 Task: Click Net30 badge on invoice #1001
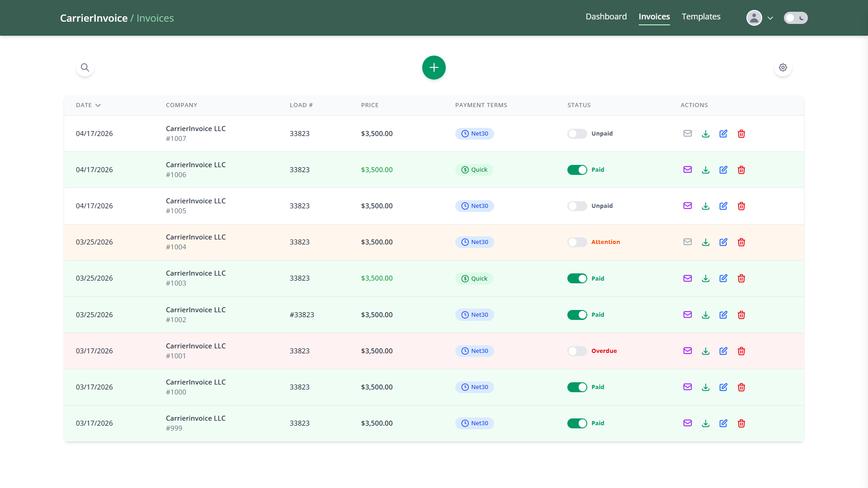(x=475, y=351)
